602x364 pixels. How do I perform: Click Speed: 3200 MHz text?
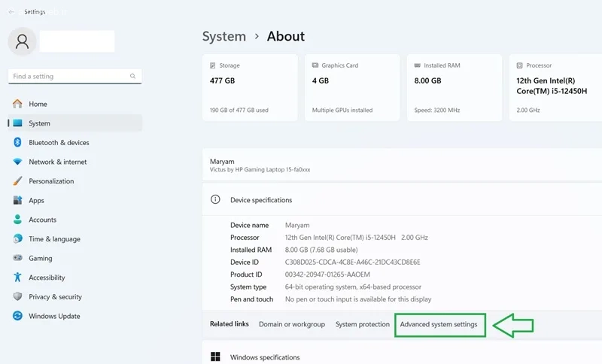[437, 110]
